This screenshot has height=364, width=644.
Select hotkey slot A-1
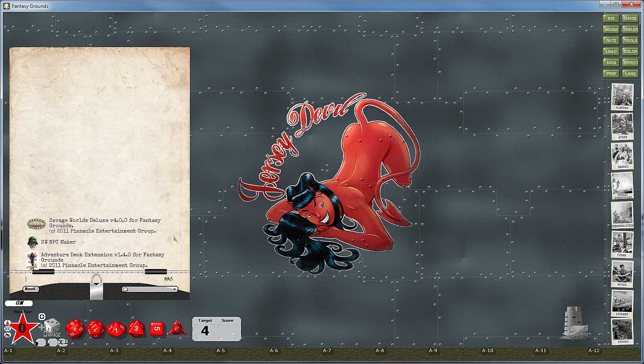[x=8, y=350]
